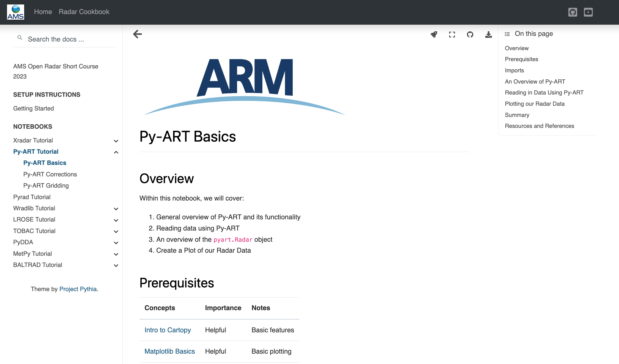
Task: Select Py-ART Basics in sidebar
Action: (x=45, y=163)
